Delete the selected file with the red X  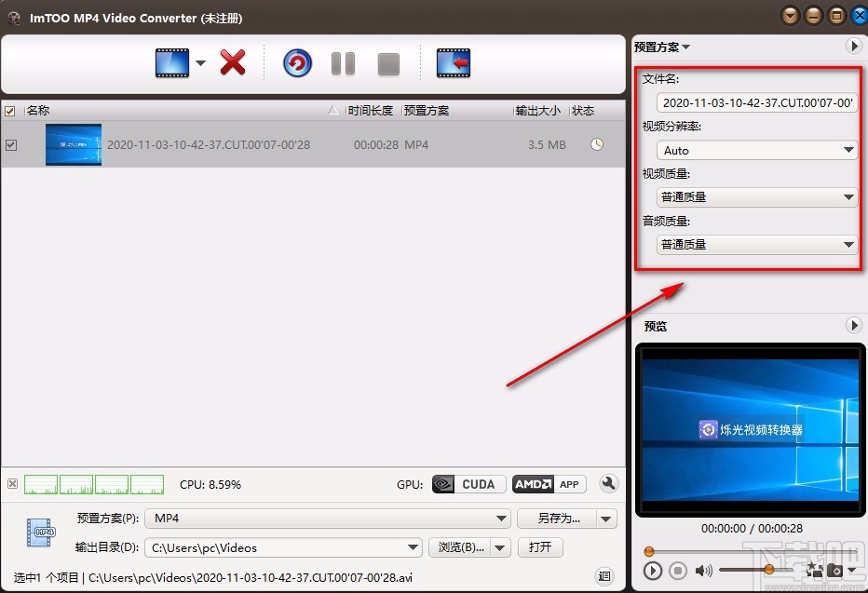232,63
